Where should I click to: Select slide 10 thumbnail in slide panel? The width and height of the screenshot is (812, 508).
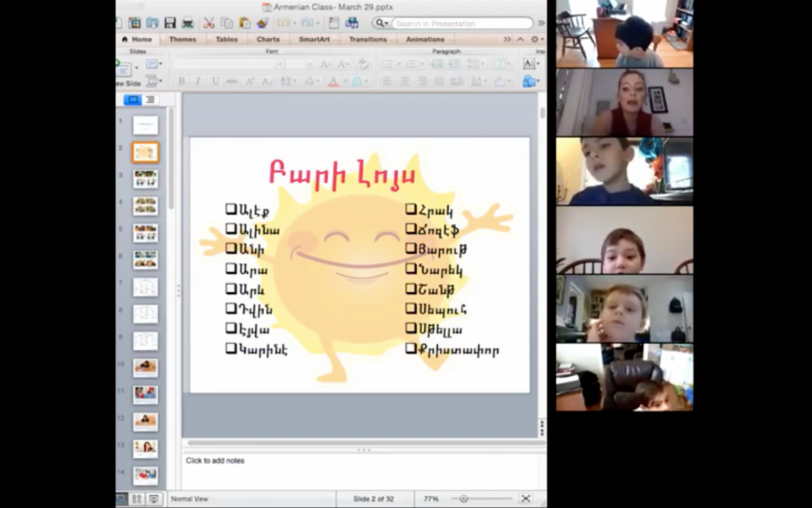145,368
